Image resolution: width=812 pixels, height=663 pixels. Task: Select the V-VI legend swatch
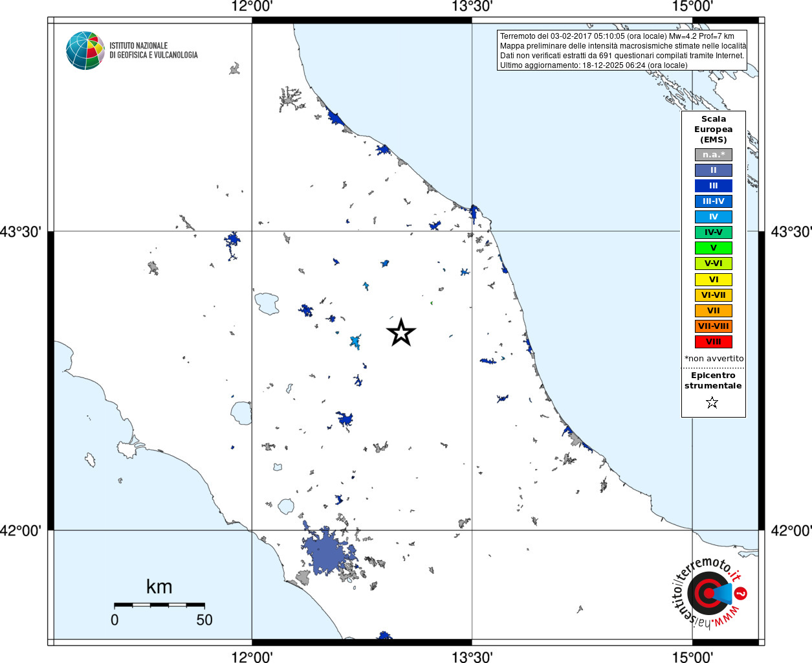(714, 264)
